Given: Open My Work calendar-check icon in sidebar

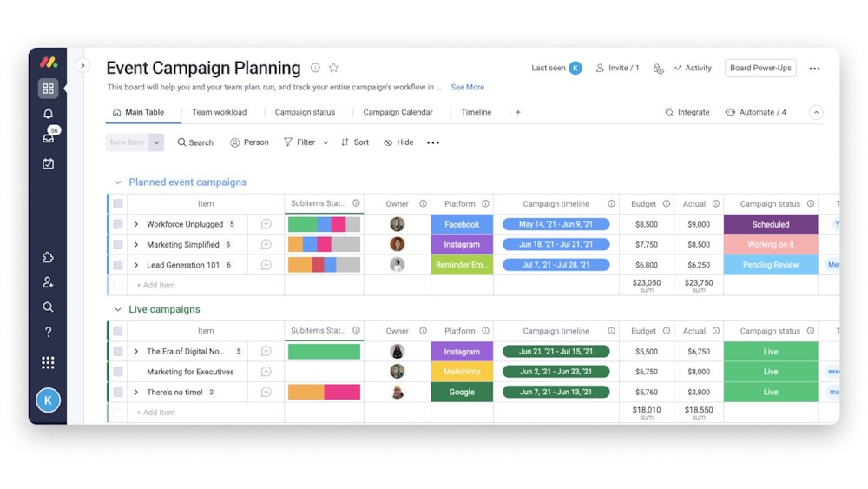Looking at the screenshot, I should (x=48, y=163).
